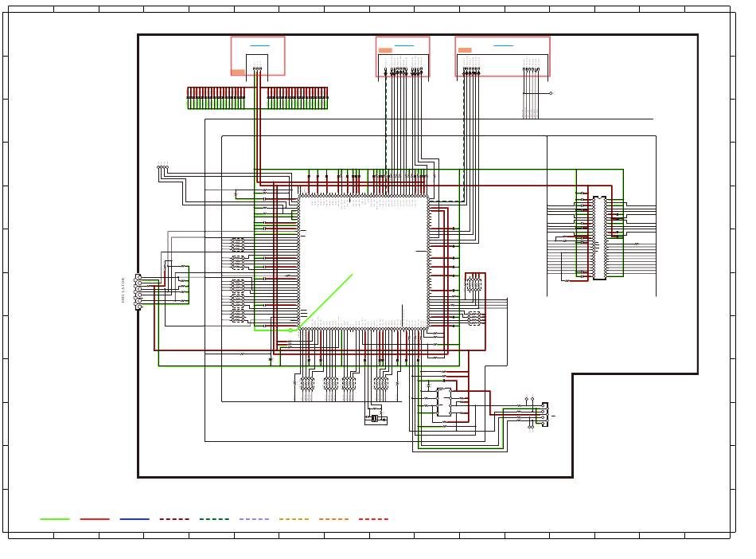Click the four-pin connector at lower right
This screenshot has width=756, height=559.
(x=545, y=415)
